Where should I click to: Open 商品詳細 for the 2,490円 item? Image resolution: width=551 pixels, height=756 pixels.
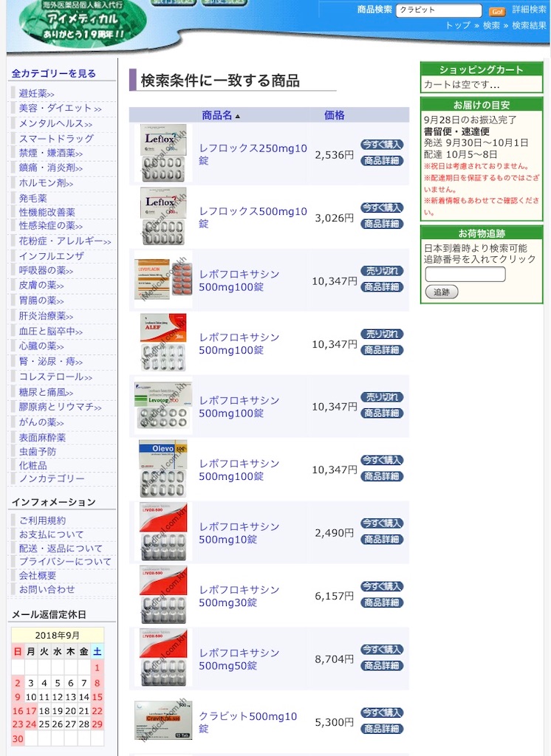(x=382, y=540)
